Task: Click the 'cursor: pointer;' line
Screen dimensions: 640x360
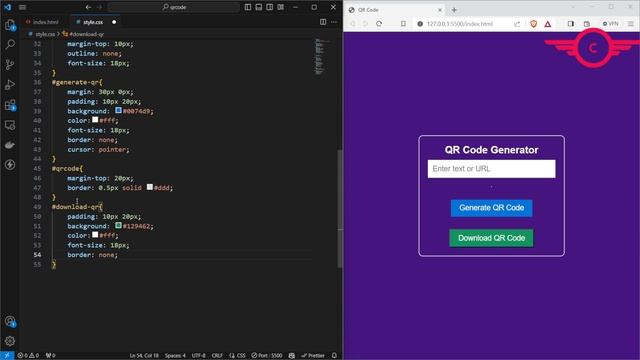Action: click(98, 149)
